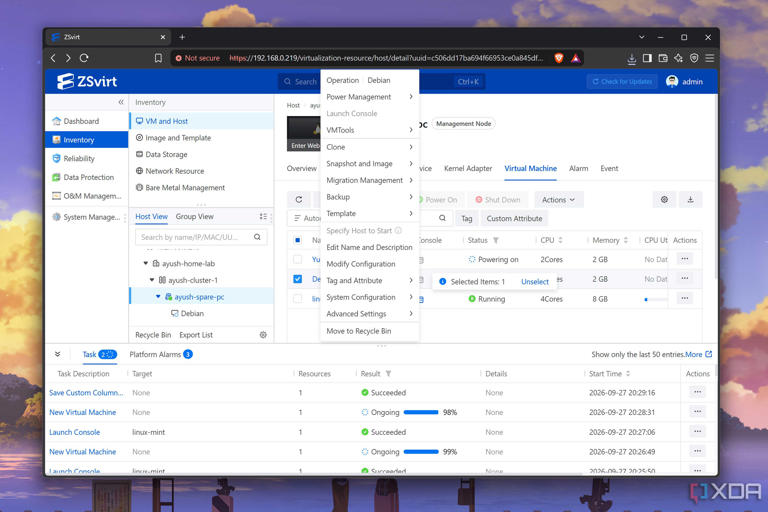Refresh the virtual machine list

pyautogui.click(x=299, y=199)
